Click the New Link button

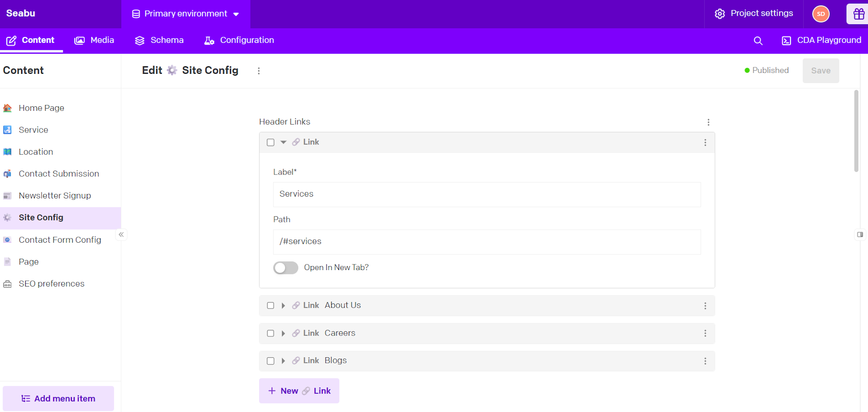[x=299, y=391]
